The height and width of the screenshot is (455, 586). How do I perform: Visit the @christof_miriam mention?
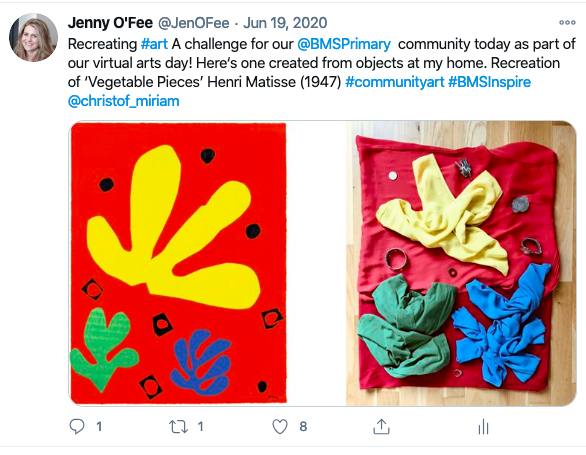click(124, 101)
